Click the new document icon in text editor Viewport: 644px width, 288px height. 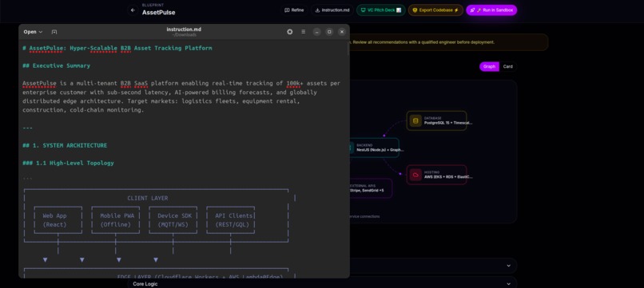pos(54,32)
